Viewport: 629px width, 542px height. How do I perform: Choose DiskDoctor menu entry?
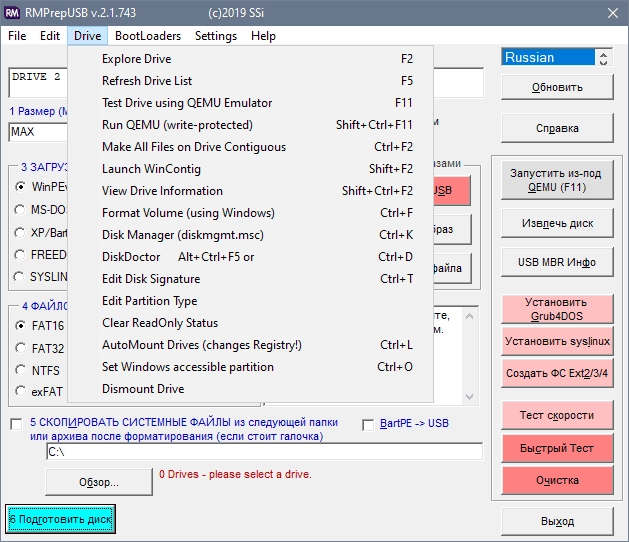pos(251,257)
